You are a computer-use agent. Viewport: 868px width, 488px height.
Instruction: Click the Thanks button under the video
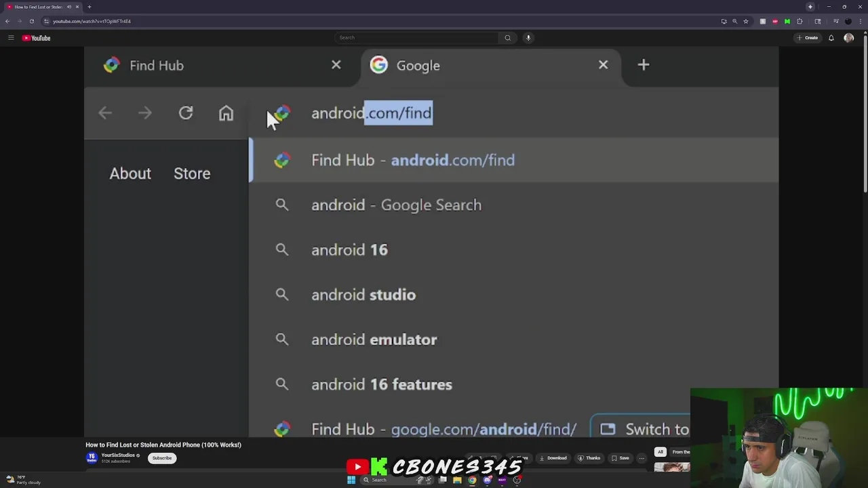coord(589,458)
